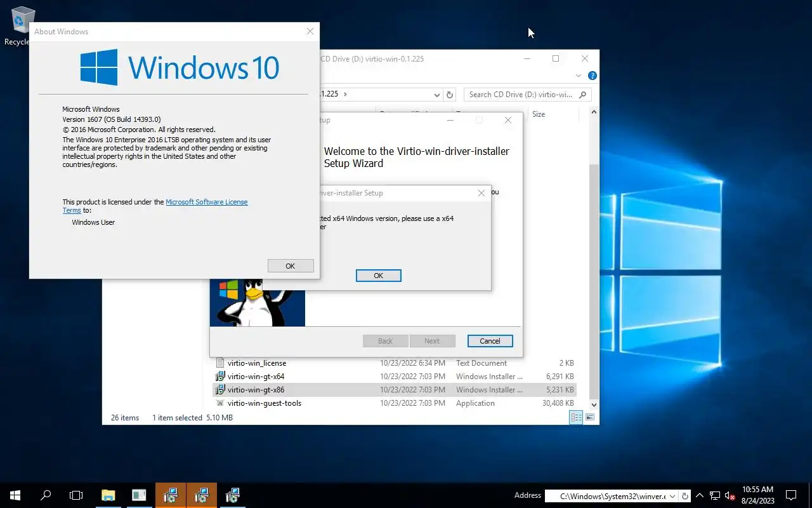Click the 6:34 PM date of virtio-win_license
This screenshot has height=508, width=812.
[412, 363]
